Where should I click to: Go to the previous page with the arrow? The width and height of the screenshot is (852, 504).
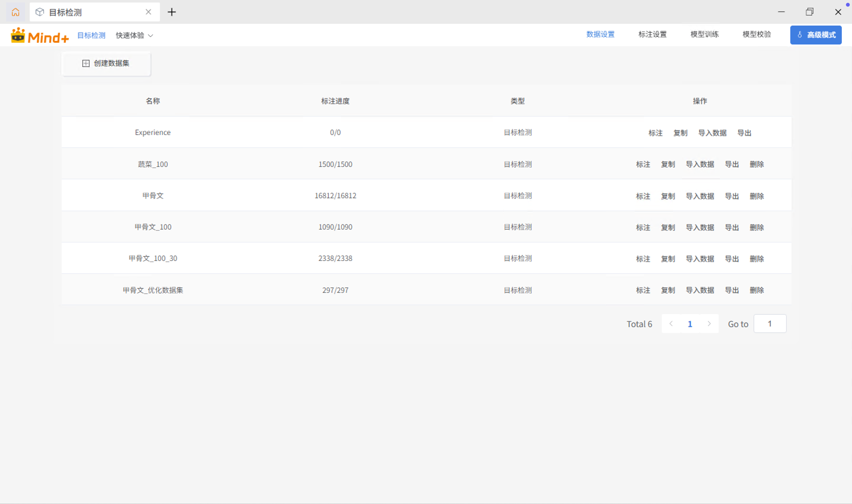(671, 324)
